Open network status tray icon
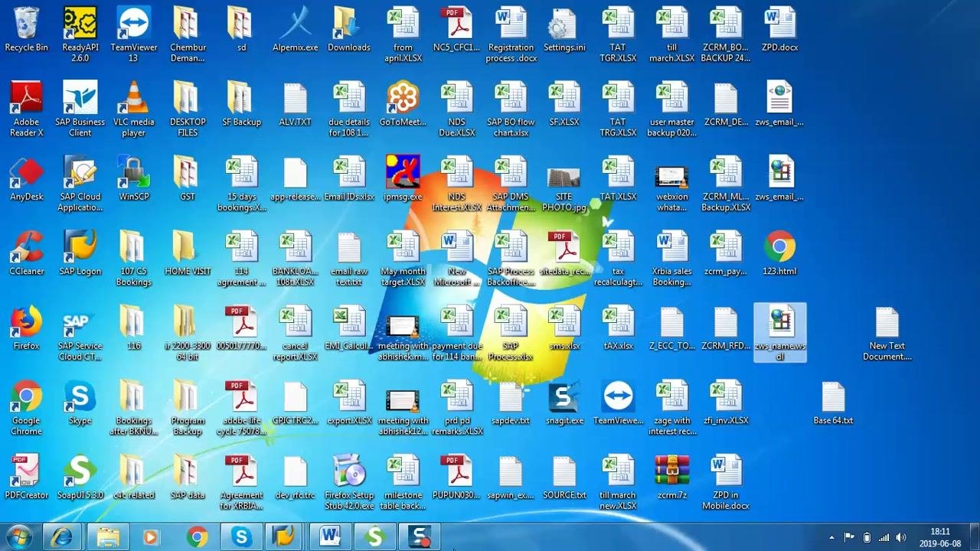 [x=884, y=538]
